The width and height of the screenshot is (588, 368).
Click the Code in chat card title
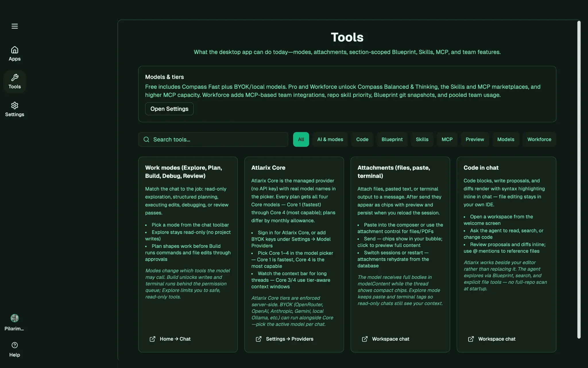coord(481,168)
